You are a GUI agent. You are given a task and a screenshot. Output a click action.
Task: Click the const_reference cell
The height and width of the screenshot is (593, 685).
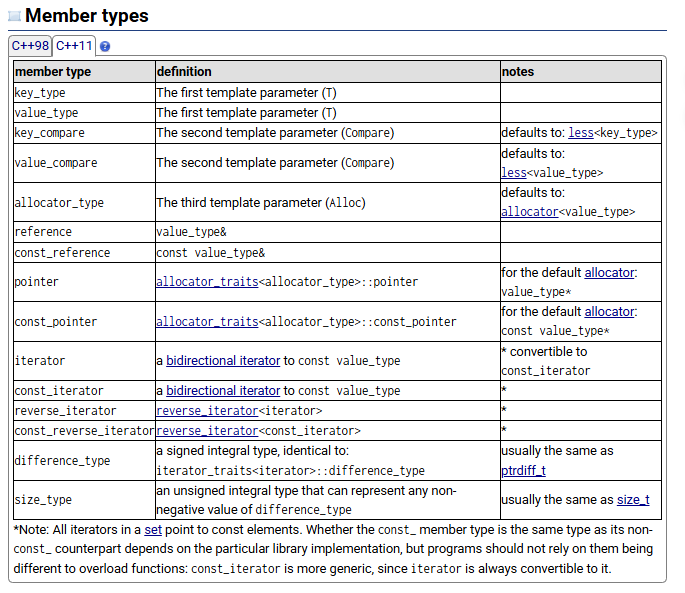(x=84, y=253)
